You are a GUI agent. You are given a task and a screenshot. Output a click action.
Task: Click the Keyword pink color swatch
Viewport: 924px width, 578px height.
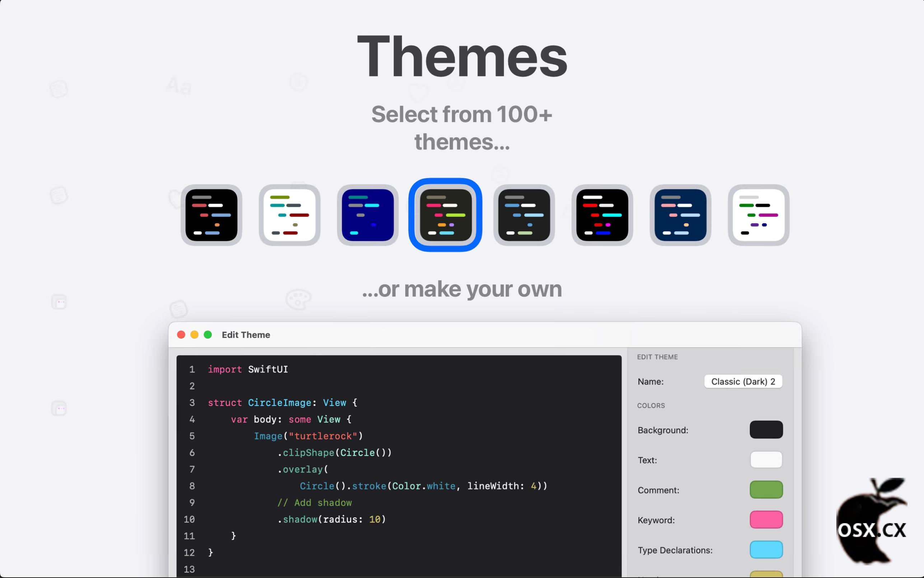[766, 519]
